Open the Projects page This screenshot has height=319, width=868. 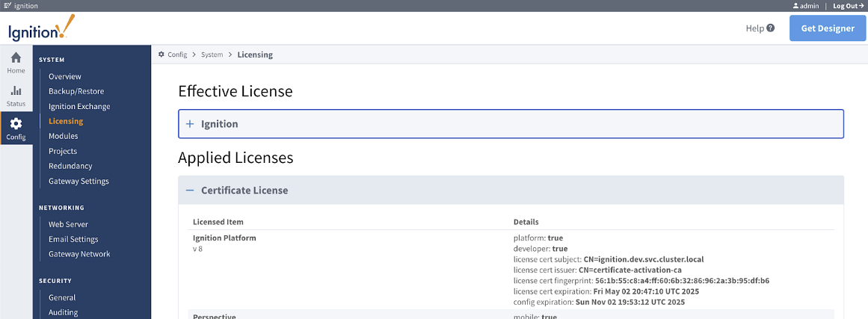pos(63,151)
